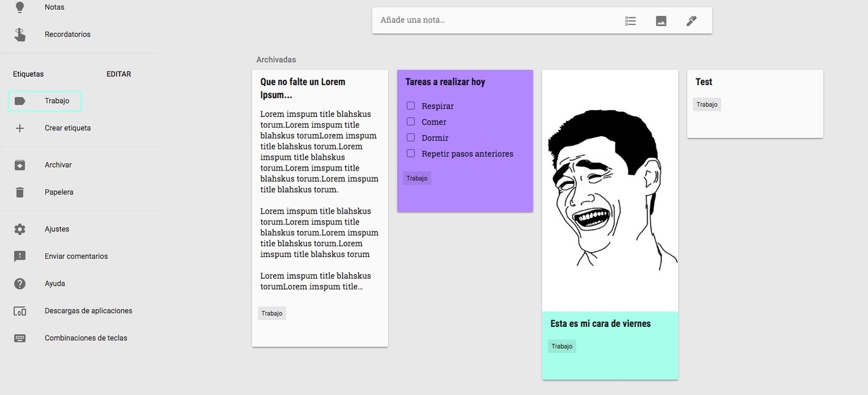Open Enviar comentarios
868x395 pixels.
click(x=76, y=256)
